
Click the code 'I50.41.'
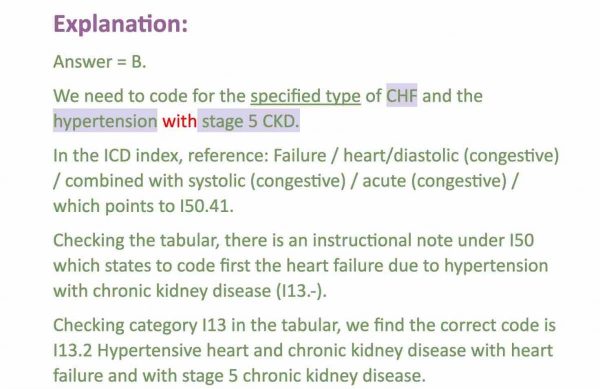(206, 206)
